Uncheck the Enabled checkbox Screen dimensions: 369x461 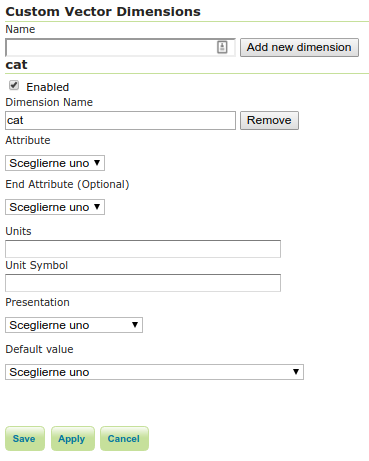click(x=14, y=86)
